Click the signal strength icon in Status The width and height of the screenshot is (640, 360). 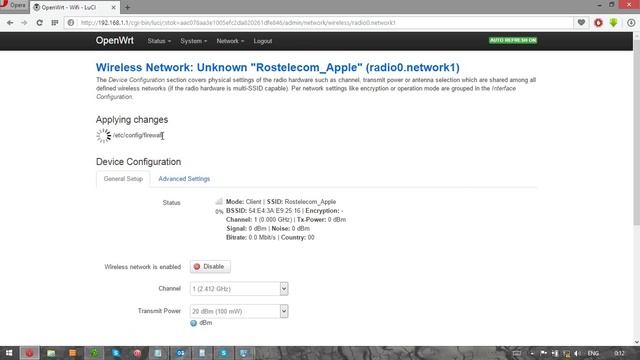219,201
